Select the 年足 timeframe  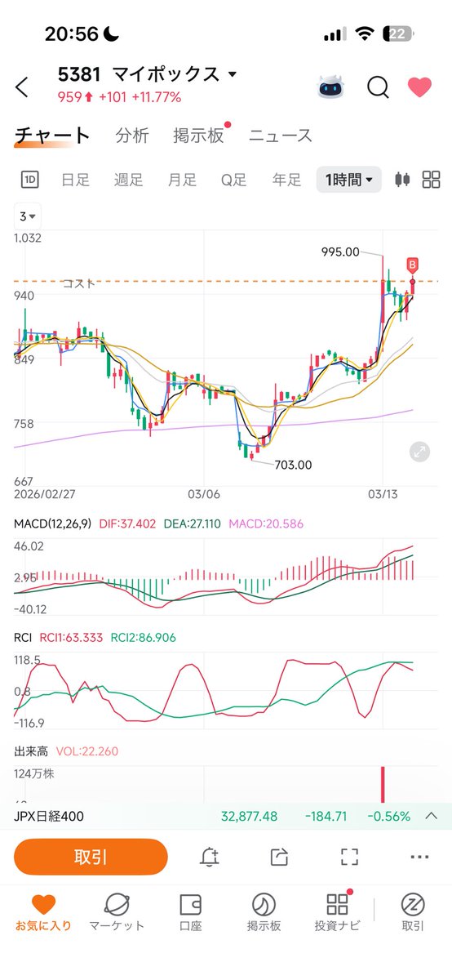(x=286, y=180)
